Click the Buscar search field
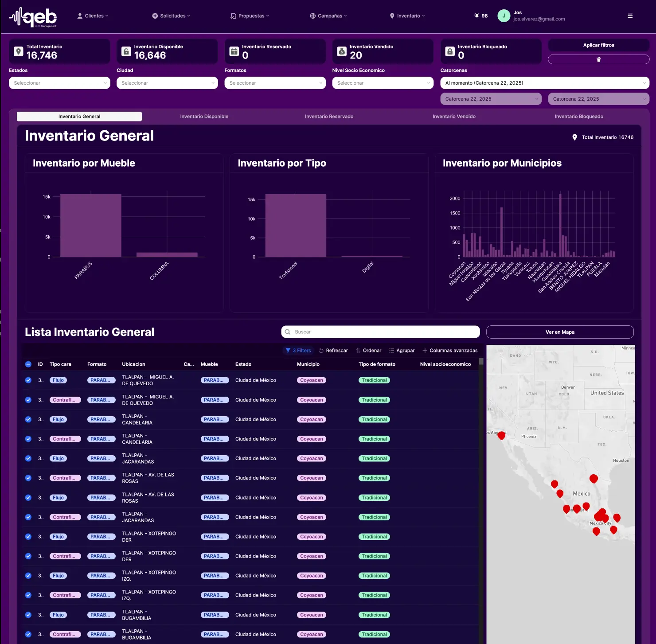This screenshot has width=656, height=644. pos(380,332)
